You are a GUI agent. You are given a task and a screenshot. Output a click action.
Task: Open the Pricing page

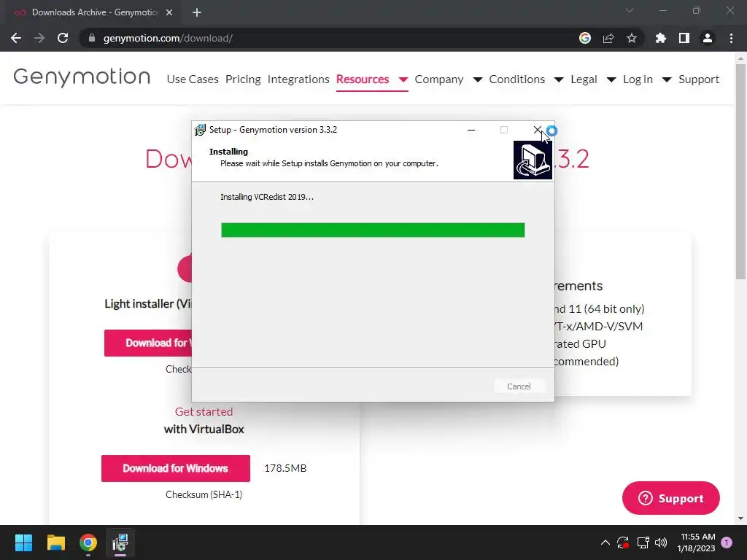coord(243,79)
